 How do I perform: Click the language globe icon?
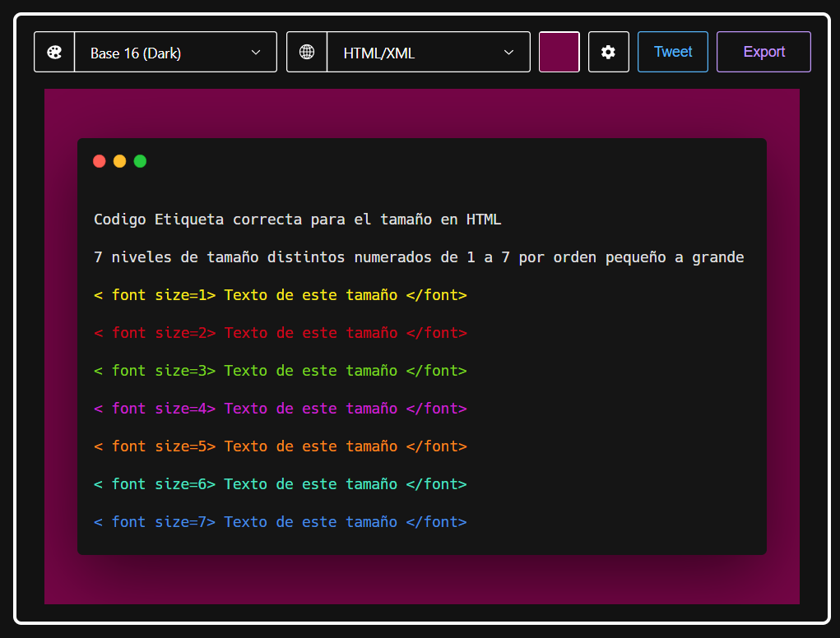coord(307,52)
